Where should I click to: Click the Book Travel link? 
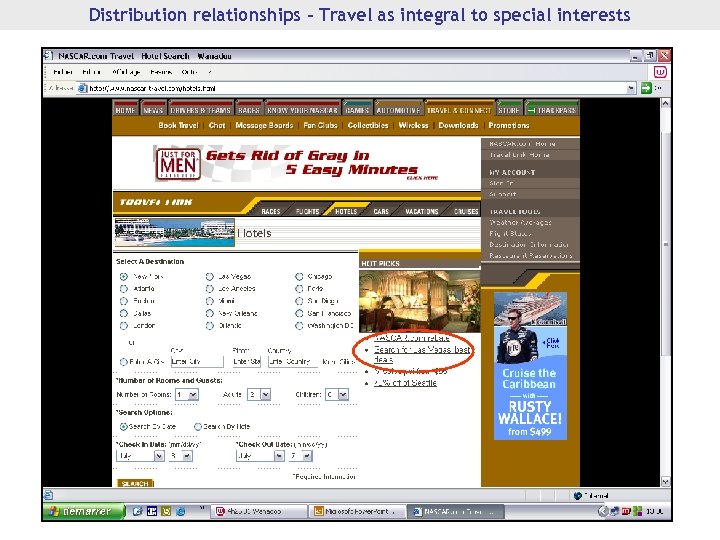178,125
